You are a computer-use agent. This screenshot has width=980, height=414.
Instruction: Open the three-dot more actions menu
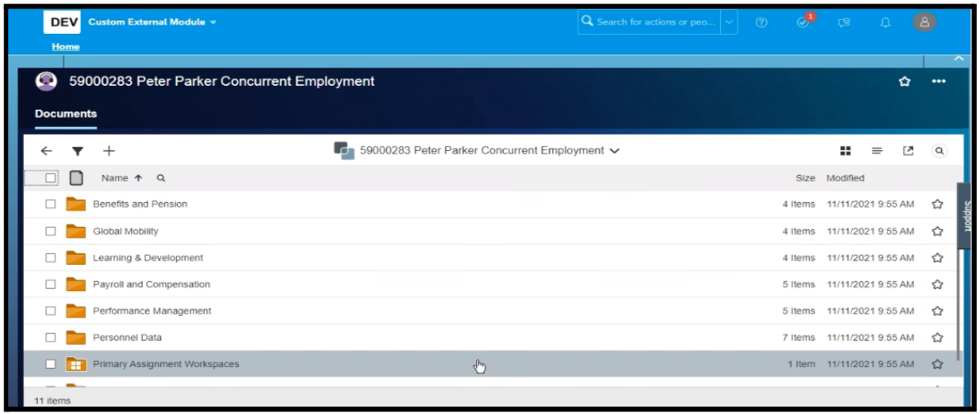(938, 82)
